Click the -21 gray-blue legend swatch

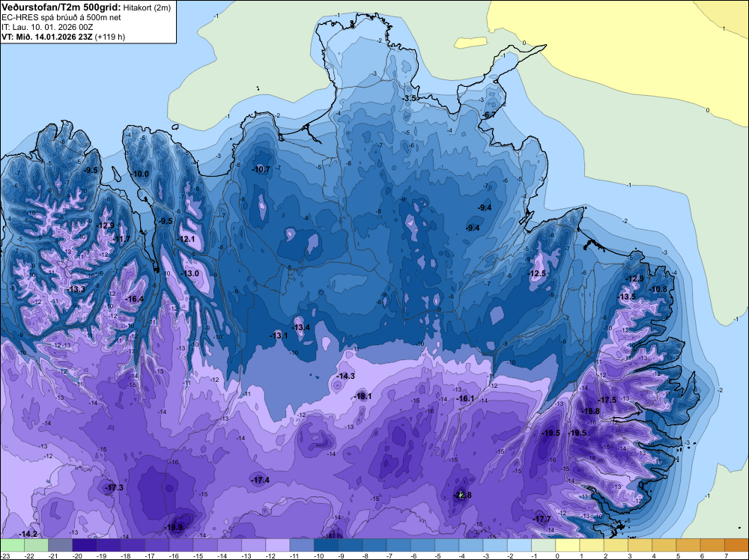[x=60, y=545]
